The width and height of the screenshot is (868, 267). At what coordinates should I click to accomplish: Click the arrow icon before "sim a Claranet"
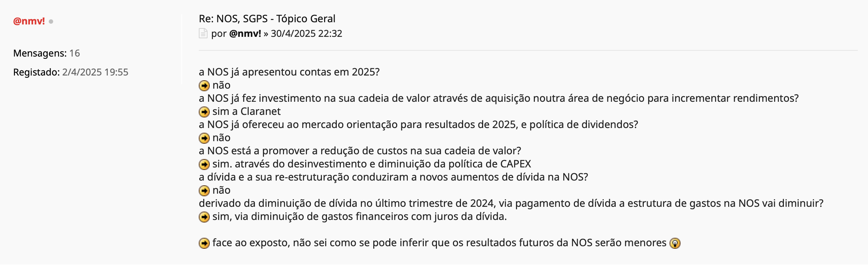204,112
